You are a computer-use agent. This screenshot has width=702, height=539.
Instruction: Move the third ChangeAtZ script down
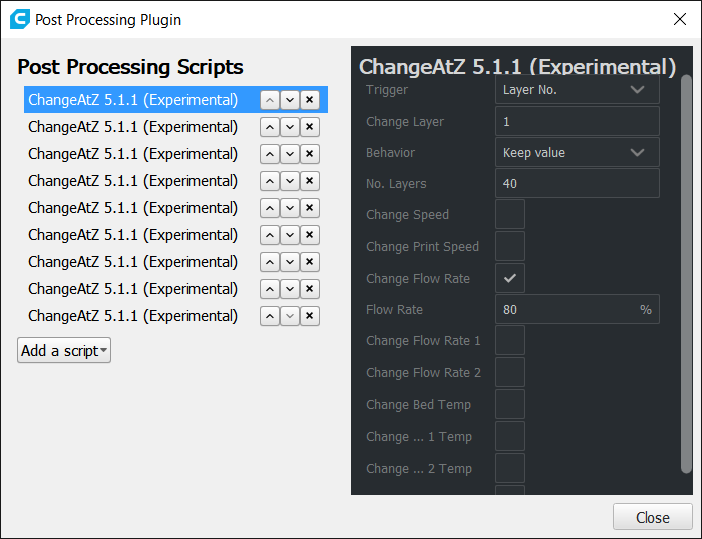pos(290,154)
